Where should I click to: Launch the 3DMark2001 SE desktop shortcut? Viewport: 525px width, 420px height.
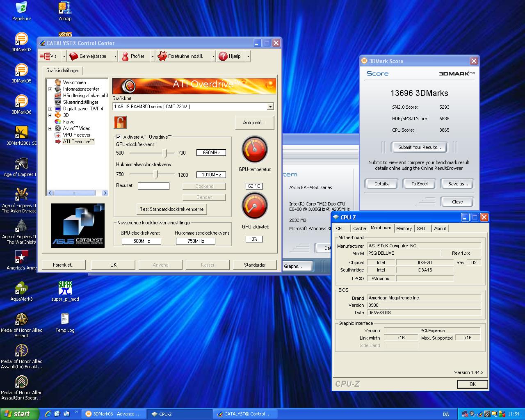[21, 136]
